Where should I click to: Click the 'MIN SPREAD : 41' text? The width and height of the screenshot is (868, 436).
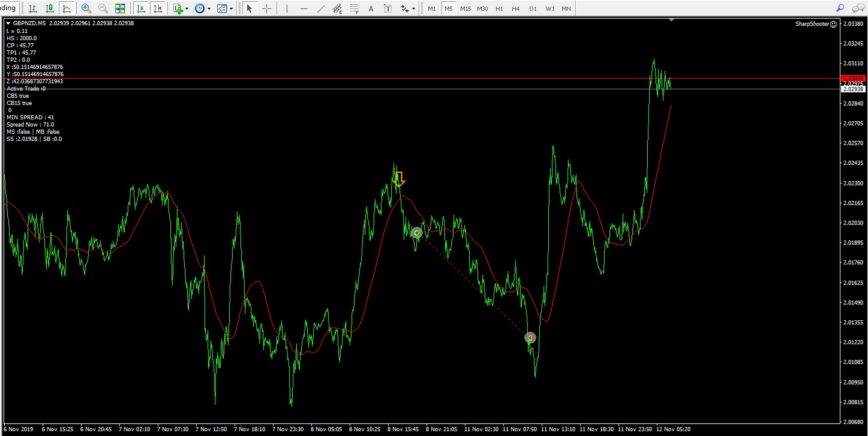pyautogui.click(x=30, y=118)
